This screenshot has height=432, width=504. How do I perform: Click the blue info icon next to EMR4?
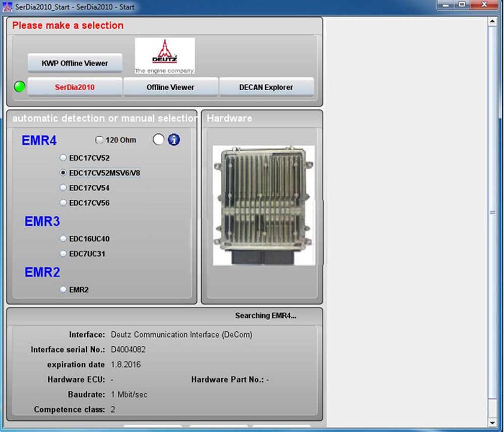174,140
